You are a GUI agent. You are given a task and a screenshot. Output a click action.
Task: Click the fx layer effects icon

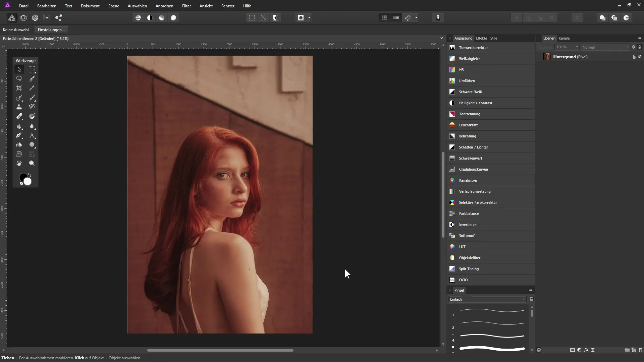[x=586, y=350]
